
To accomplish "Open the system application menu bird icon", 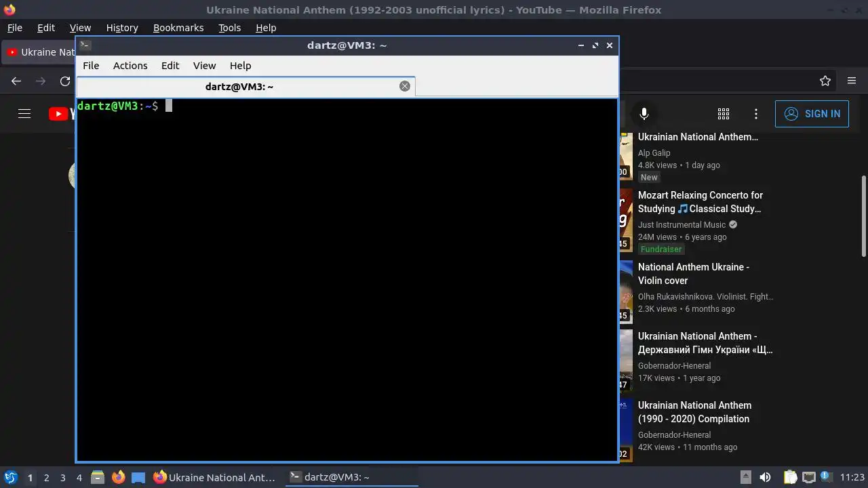I will [10, 477].
